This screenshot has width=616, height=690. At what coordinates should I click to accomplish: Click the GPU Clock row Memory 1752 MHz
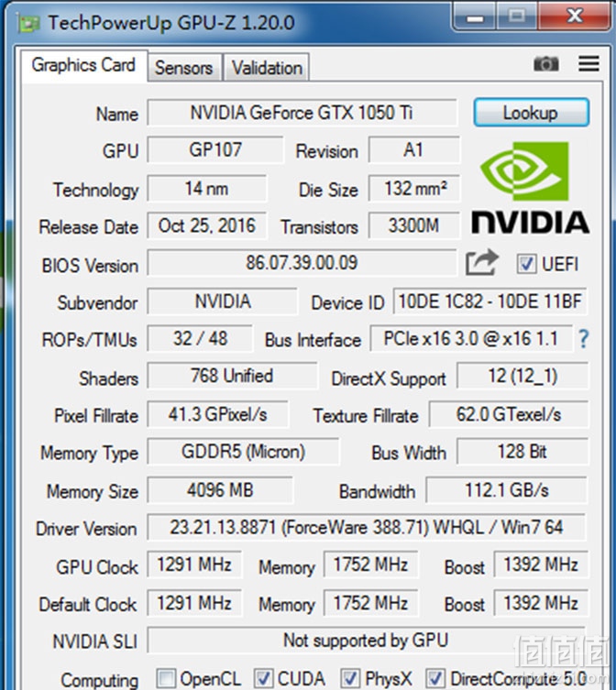[x=370, y=564]
